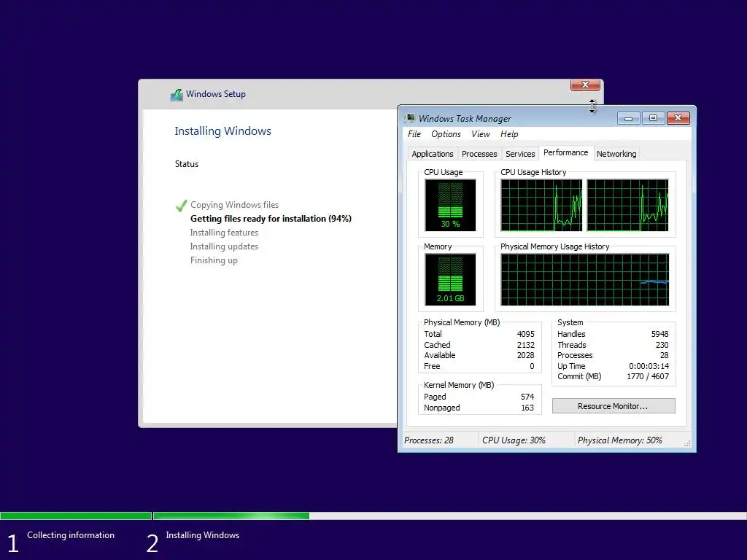Click the 'Status' label in Windows Setup
747x560 pixels.
(186, 164)
